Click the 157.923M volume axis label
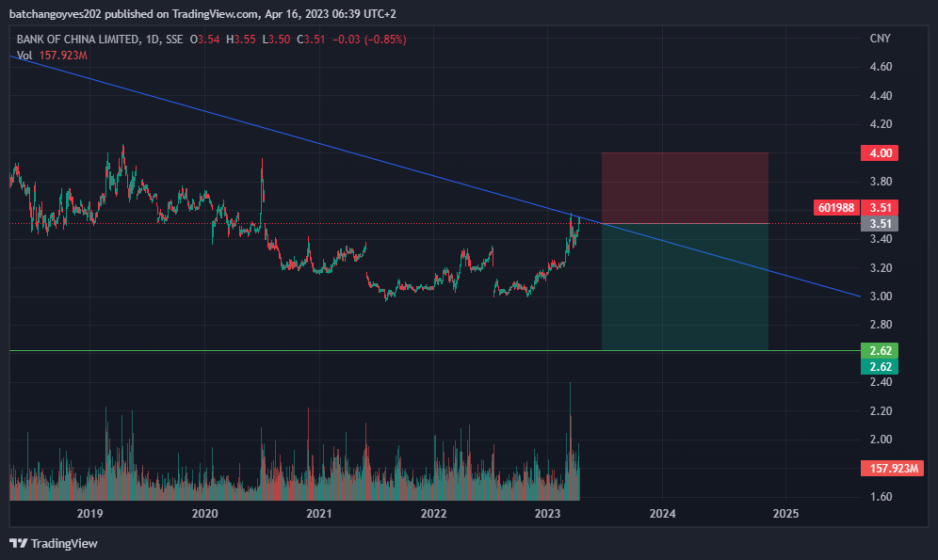 click(x=893, y=468)
